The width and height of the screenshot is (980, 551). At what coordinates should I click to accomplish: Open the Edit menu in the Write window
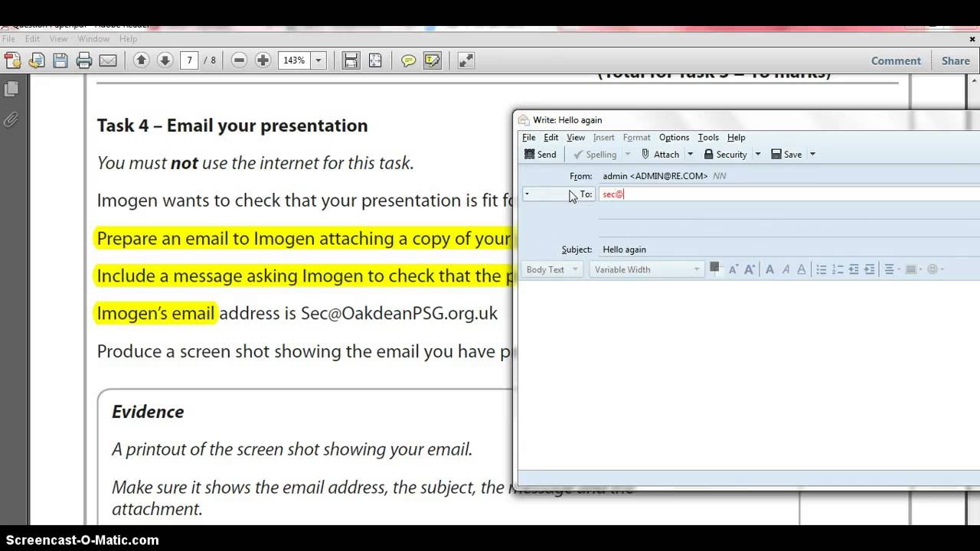point(551,138)
